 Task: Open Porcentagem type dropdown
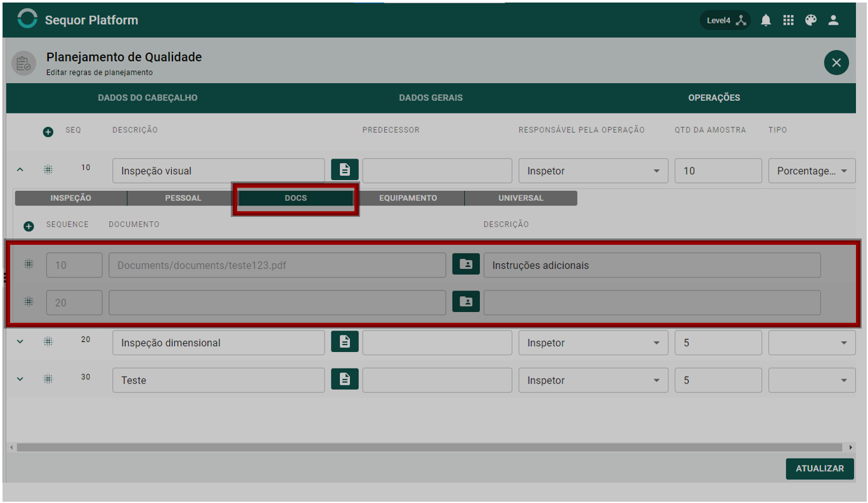coord(812,171)
